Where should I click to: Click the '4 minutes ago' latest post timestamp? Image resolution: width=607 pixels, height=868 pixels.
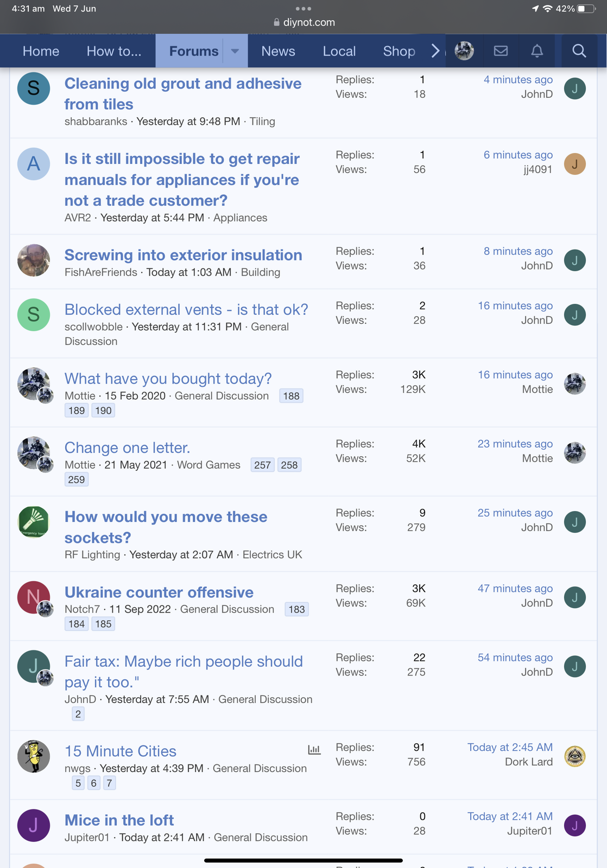(518, 80)
